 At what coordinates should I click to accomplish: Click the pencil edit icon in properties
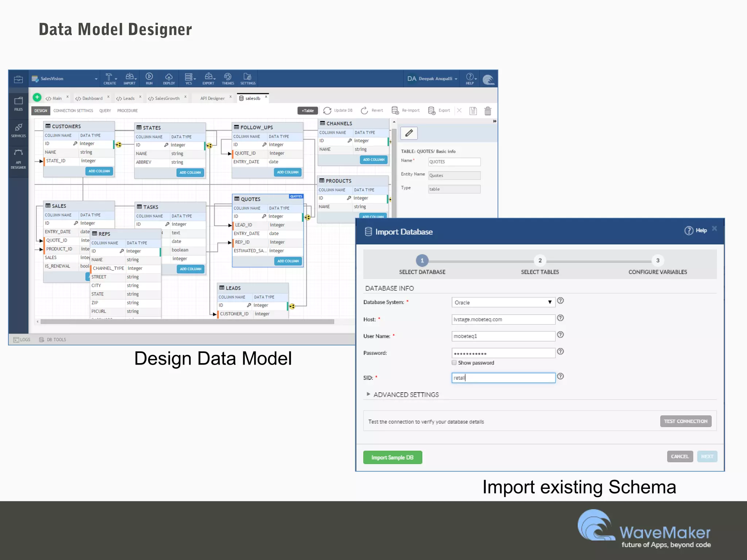click(x=409, y=133)
